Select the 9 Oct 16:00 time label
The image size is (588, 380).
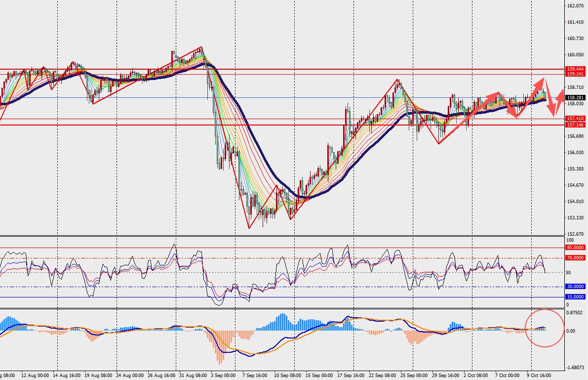[x=539, y=376]
